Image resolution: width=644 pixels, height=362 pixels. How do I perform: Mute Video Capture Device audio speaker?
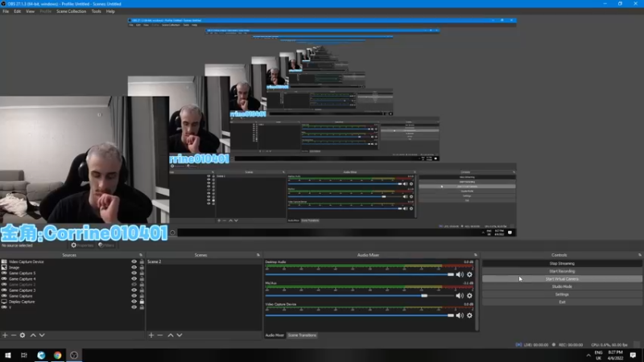coord(460,315)
